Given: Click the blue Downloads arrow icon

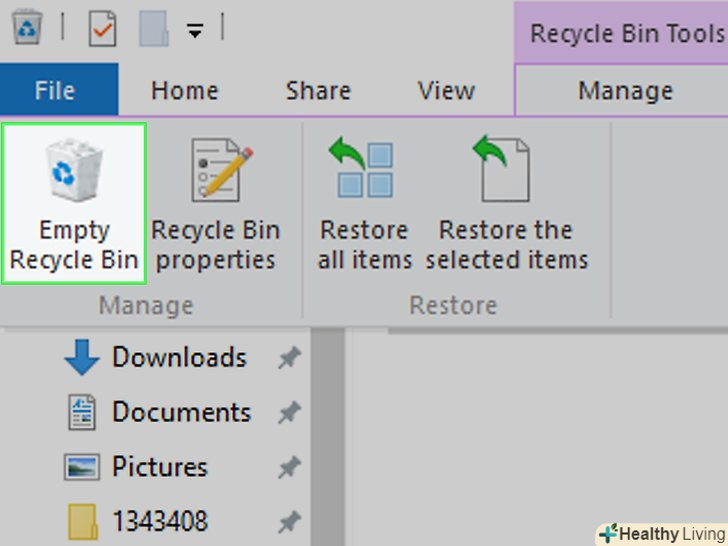Looking at the screenshot, I should click(82, 357).
